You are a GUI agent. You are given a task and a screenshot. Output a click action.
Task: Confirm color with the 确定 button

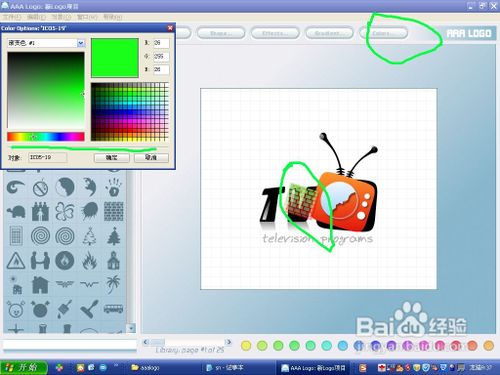pyautogui.click(x=112, y=157)
